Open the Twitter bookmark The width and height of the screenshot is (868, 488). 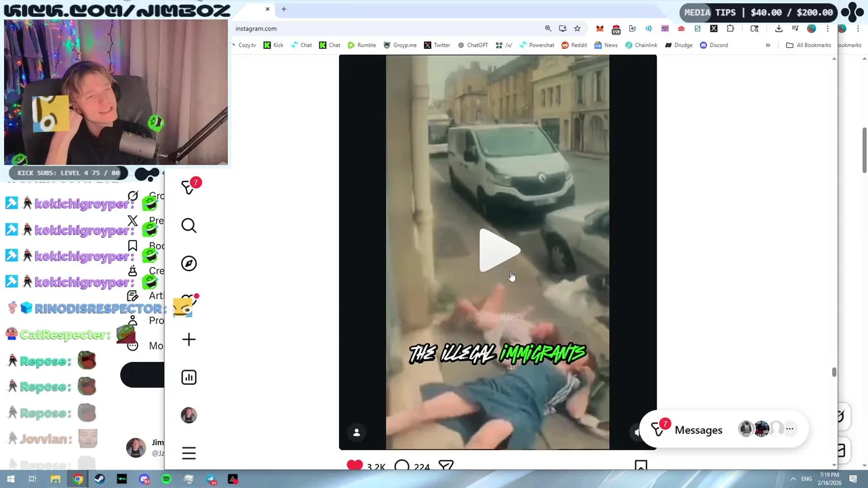point(437,45)
